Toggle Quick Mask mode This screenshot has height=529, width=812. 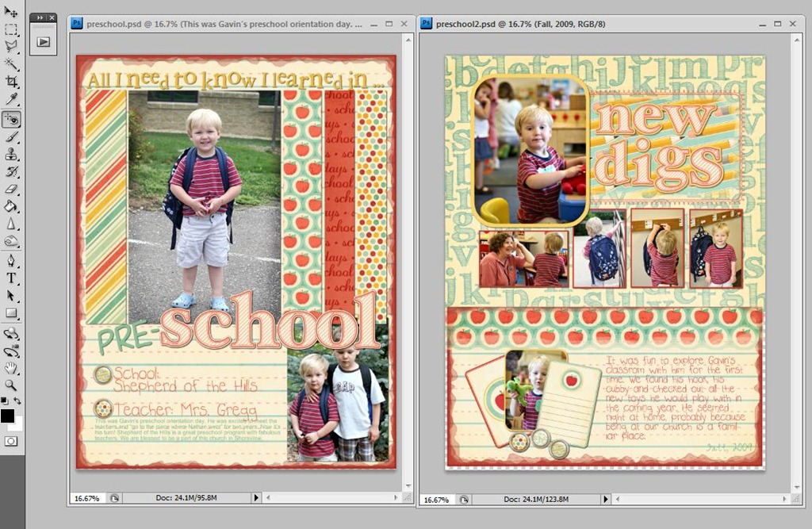[x=11, y=442]
